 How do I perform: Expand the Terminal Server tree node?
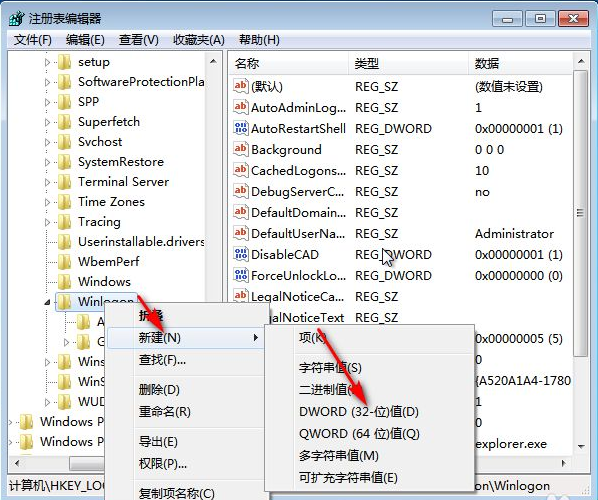pos(47,182)
